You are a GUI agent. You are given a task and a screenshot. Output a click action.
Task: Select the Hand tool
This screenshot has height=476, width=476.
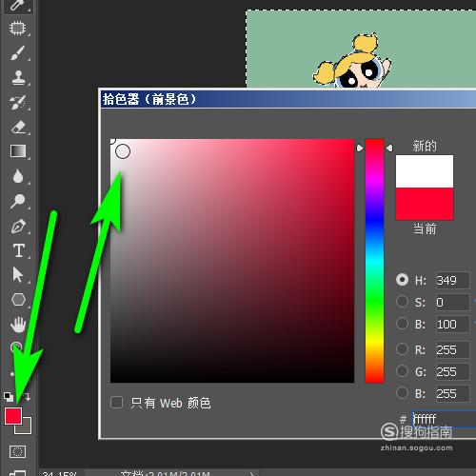coord(18,325)
